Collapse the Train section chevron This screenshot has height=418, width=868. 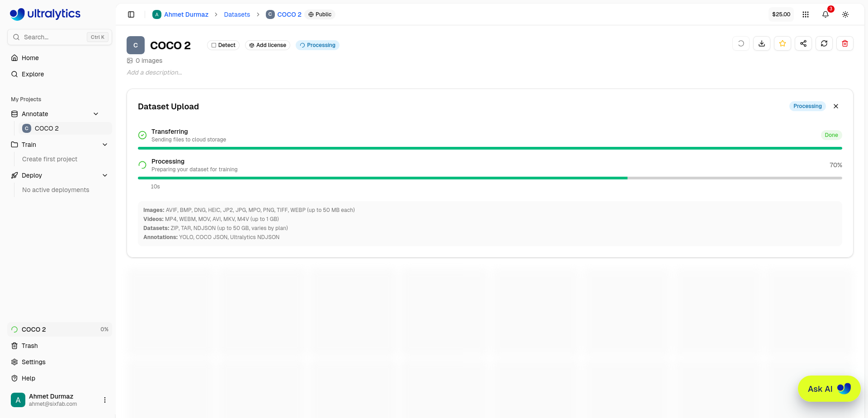tap(105, 145)
